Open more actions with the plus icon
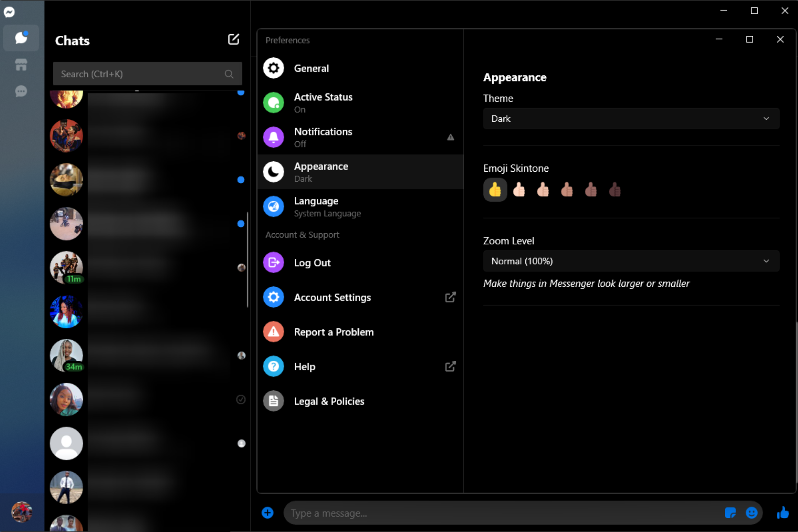Image resolution: width=798 pixels, height=532 pixels. point(268,513)
